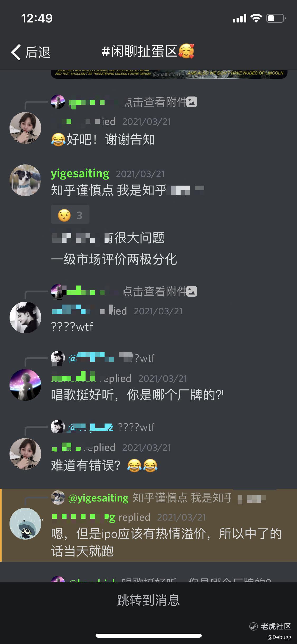Open the black-and-white portrait avatar
Screen dimensions: 297x644
pos(25,317)
